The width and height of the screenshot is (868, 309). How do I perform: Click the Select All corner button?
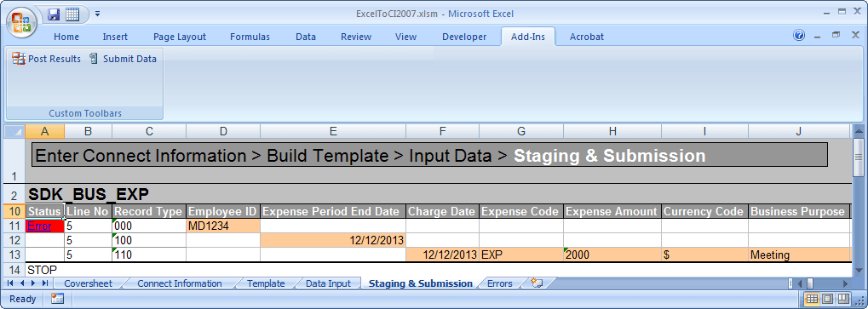tap(15, 132)
